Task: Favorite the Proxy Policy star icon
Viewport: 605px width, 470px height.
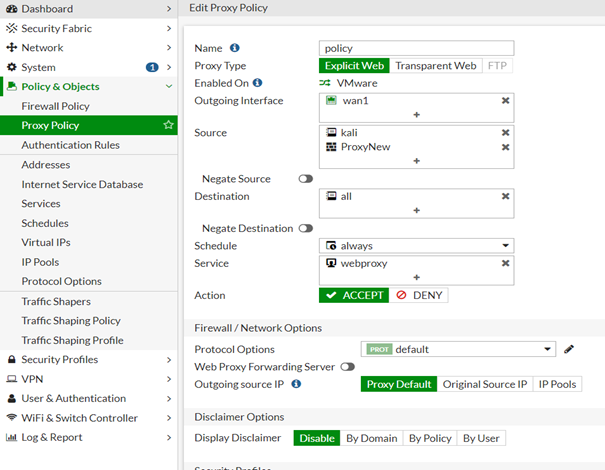Action: click(x=168, y=126)
